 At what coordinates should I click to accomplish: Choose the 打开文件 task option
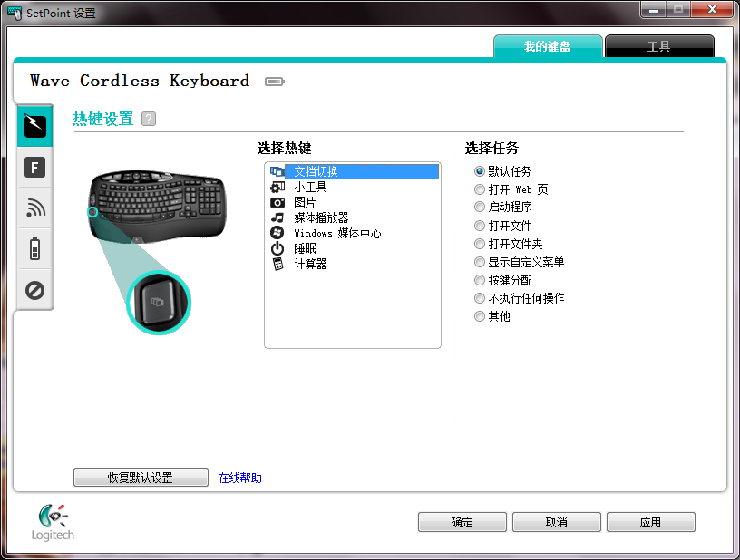(x=503, y=226)
